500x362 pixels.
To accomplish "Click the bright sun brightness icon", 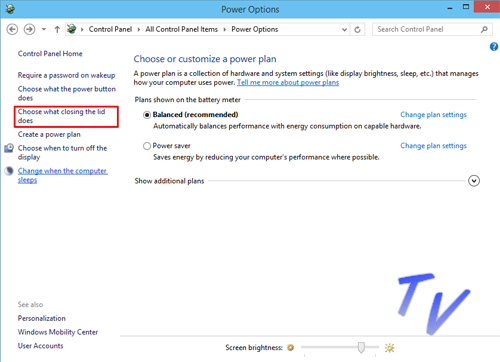I will (x=389, y=348).
